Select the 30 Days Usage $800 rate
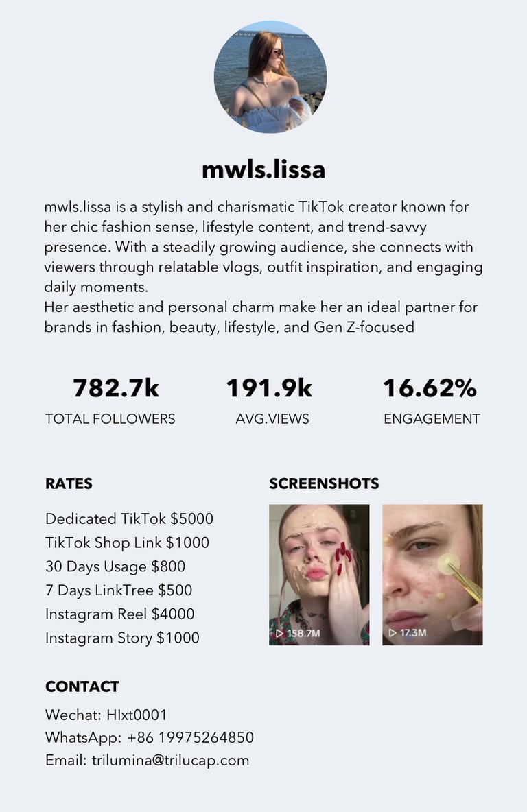527x812 pixels. point(115,566)
